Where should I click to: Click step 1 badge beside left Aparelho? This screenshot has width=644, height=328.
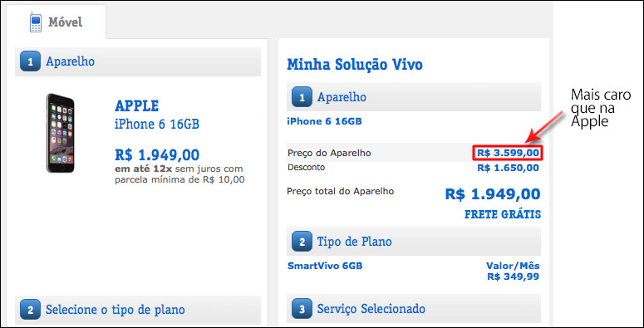30,61
